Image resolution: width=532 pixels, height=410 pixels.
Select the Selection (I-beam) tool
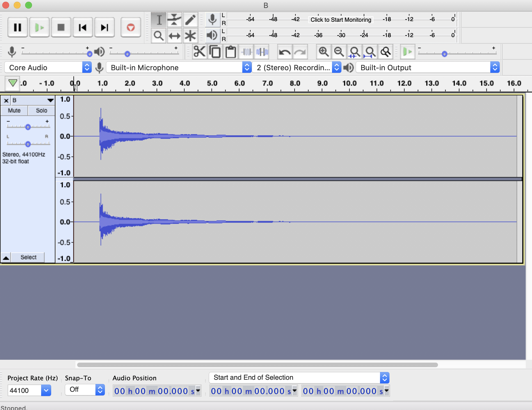click(x=159, y=20)
